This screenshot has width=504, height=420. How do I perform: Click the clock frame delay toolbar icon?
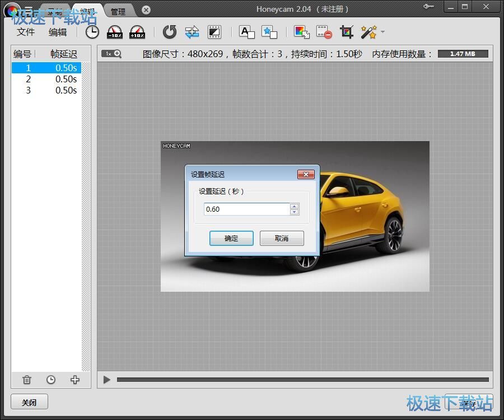(92, 32)
